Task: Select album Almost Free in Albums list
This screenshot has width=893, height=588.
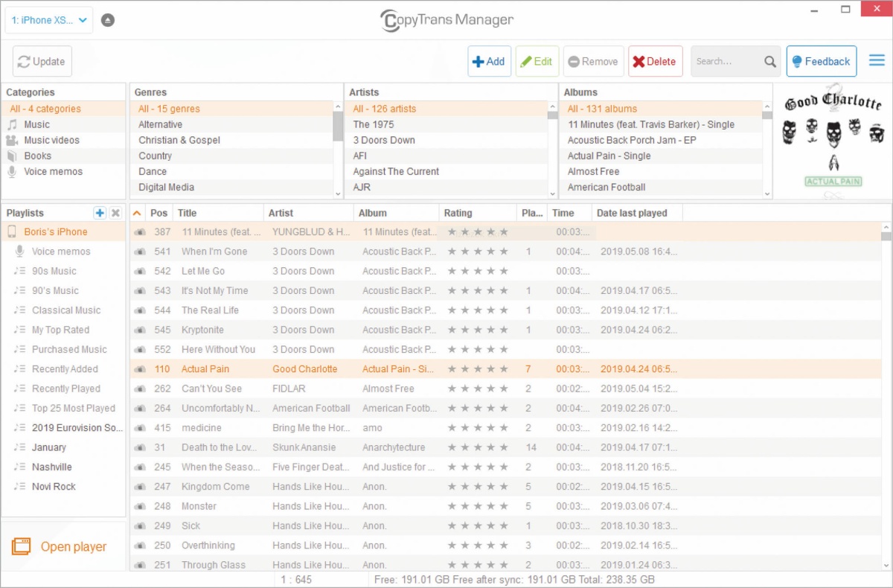Action: (662, 171)
